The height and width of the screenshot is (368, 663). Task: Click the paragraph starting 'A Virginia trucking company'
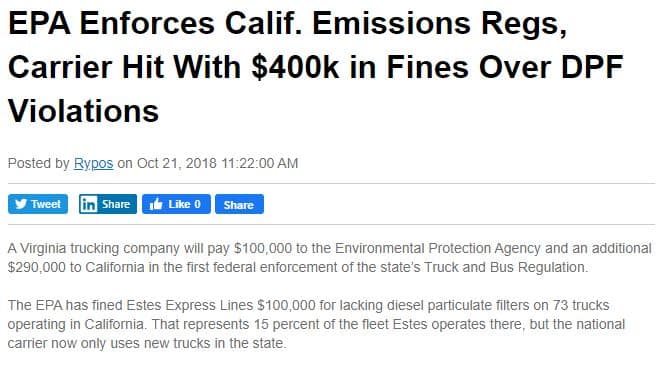(330, 258)
